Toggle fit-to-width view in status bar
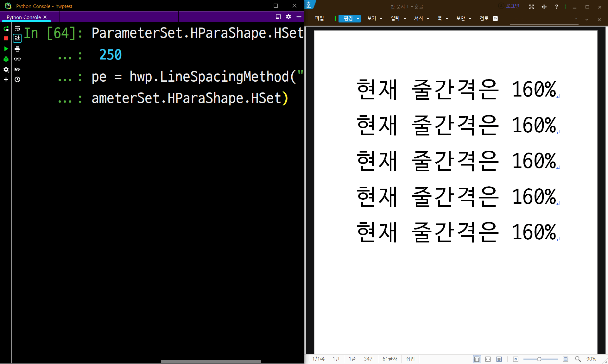Viewport: 608px width, 364px height. 488,359
